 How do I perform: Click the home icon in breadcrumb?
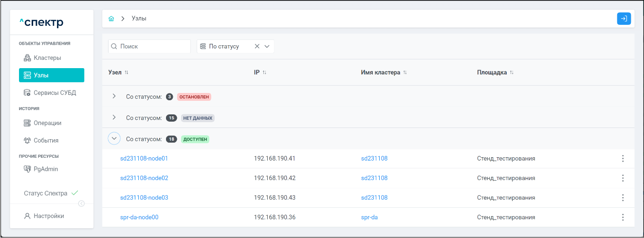pyautogui.click(x=111, y=18)
